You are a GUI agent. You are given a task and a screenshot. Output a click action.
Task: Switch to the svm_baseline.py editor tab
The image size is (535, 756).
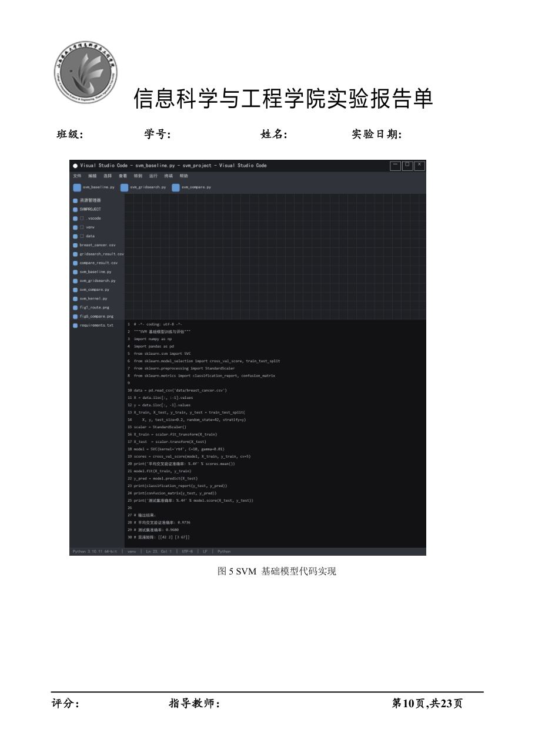[94, 187]
